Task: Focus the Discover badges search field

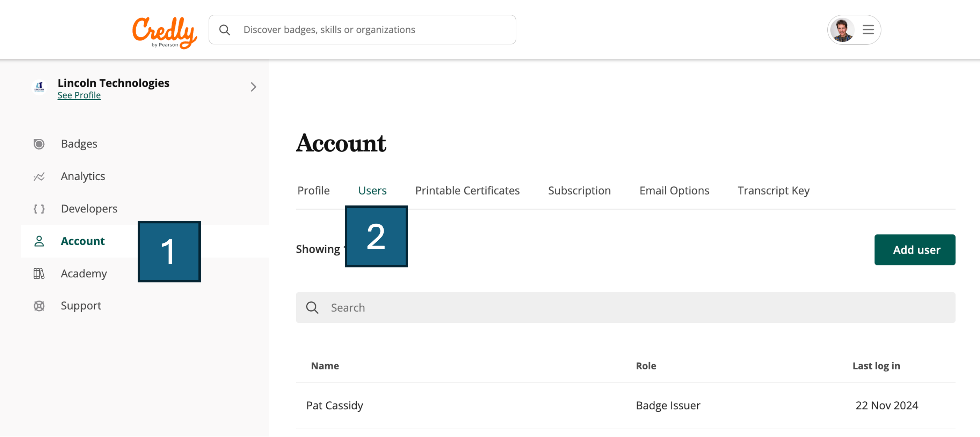Action: click(x=362, y=30)
